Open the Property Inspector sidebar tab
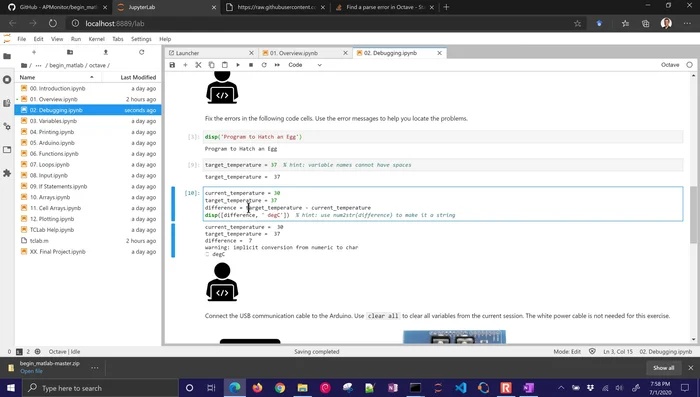 [7, 126]
